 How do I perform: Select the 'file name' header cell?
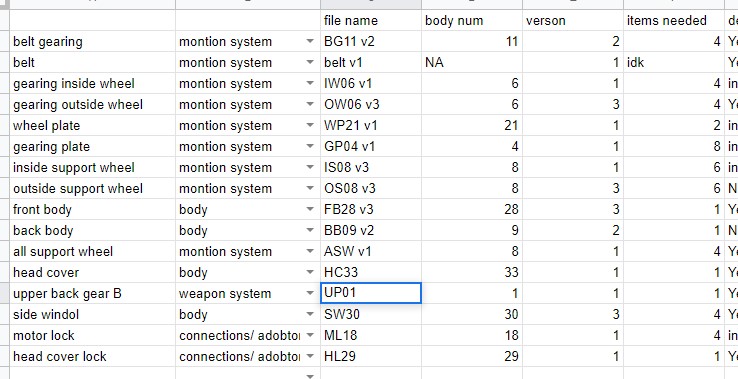point(371,20)
